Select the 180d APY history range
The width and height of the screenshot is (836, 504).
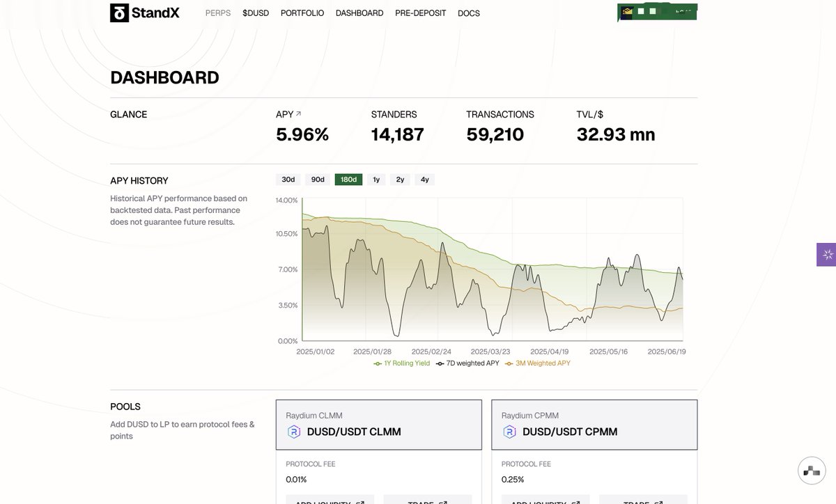[x=348, y=180]
